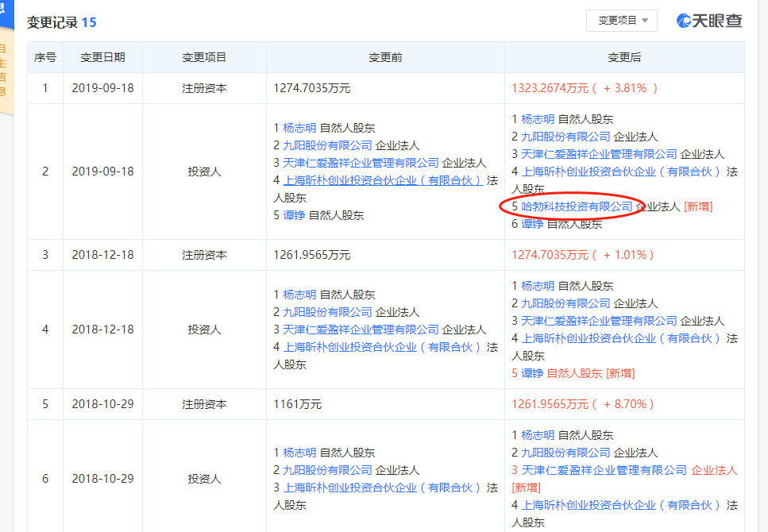Viewport: 768px width, 532px height.
Task: Click 杨志明 in row 2 变更前 column
Action: [299, 128]
